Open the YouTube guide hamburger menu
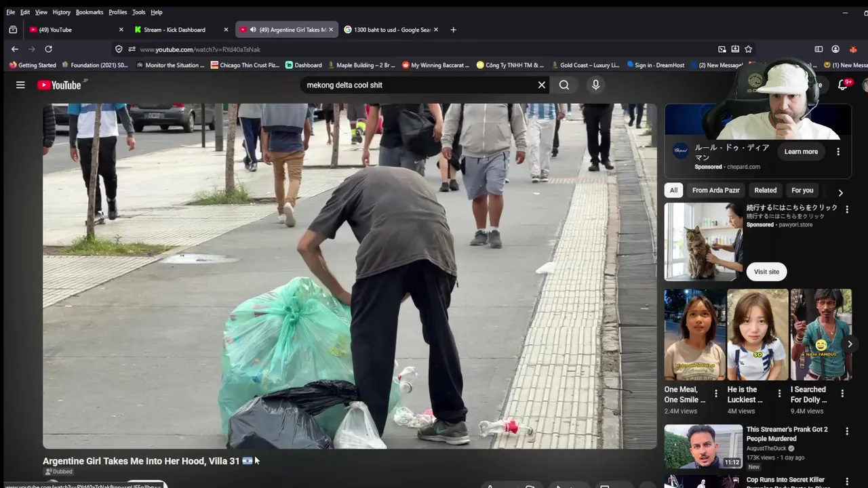This screenshot has height=488, width=868. coord(20,85)
